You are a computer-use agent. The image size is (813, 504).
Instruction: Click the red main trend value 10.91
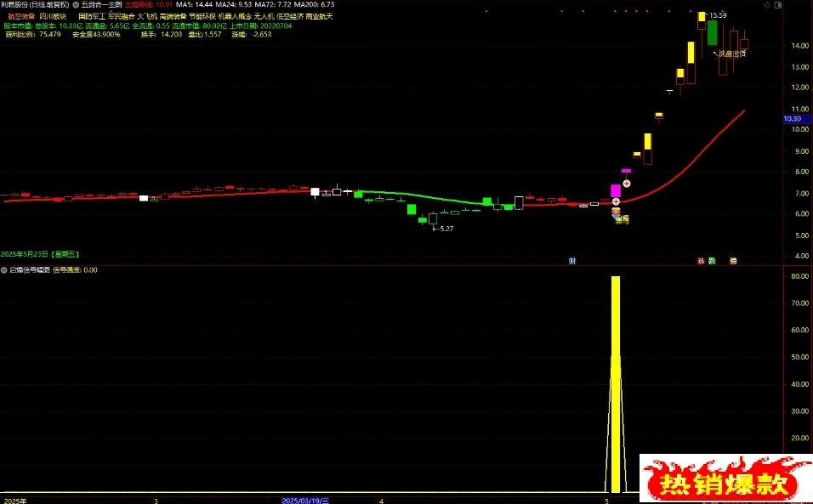click(x=164, y=5)
